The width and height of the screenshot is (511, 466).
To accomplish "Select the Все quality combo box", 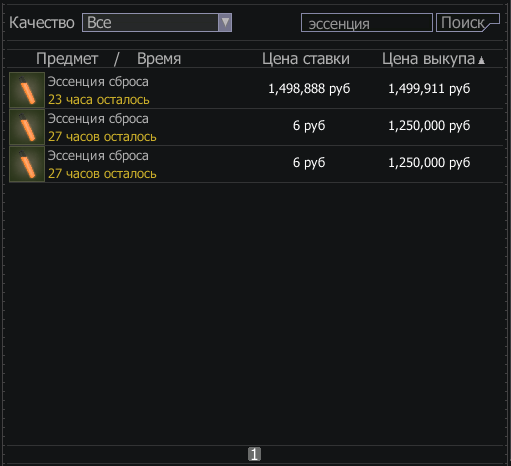I will point(157,23).
